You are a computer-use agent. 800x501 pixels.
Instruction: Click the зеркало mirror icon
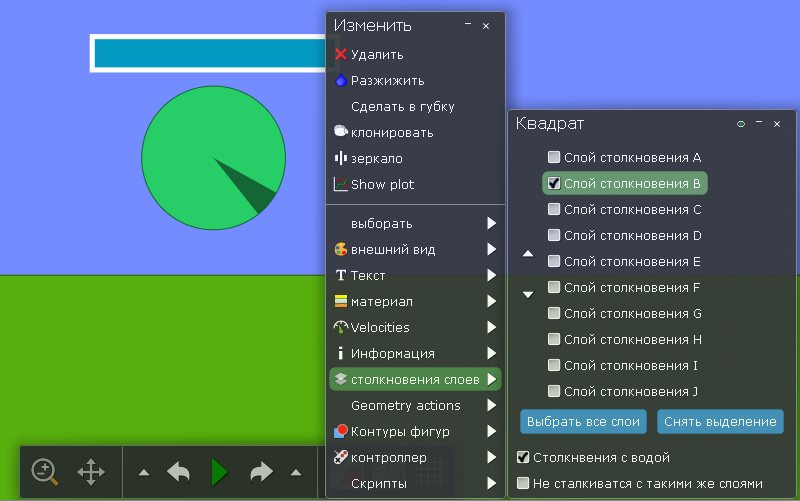click(x=340, y=158)
